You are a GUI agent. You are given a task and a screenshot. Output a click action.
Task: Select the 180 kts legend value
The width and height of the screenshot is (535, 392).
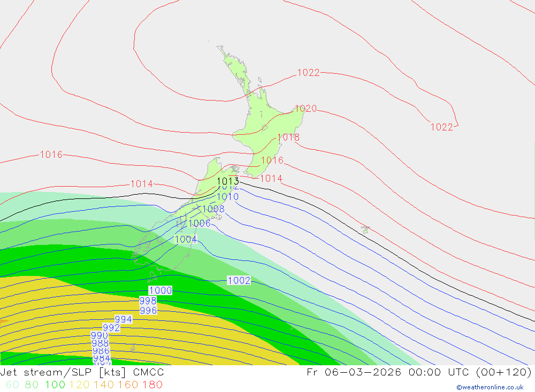tap(152, 385)
